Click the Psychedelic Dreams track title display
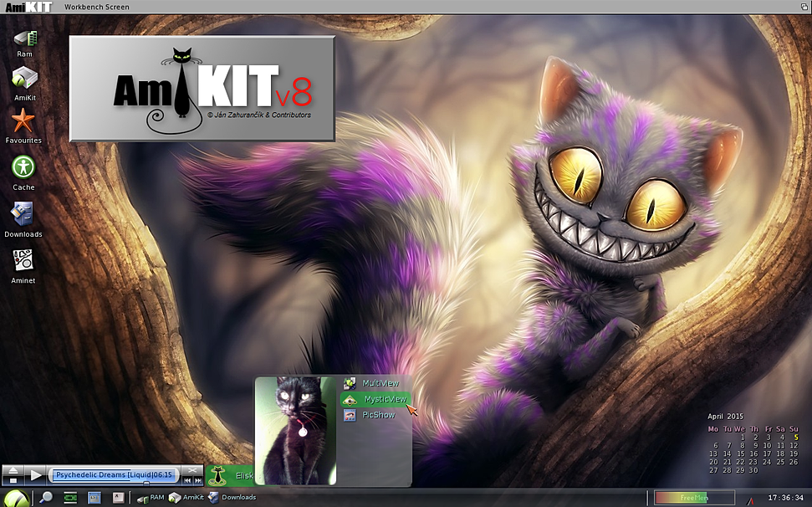The image size is (812, 507). point(114,475)
